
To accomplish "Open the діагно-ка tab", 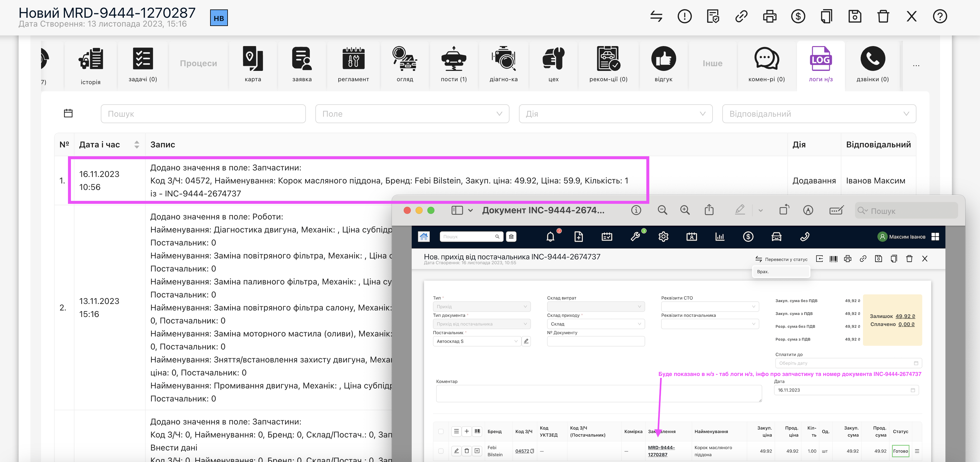I will tap(503, 65).
